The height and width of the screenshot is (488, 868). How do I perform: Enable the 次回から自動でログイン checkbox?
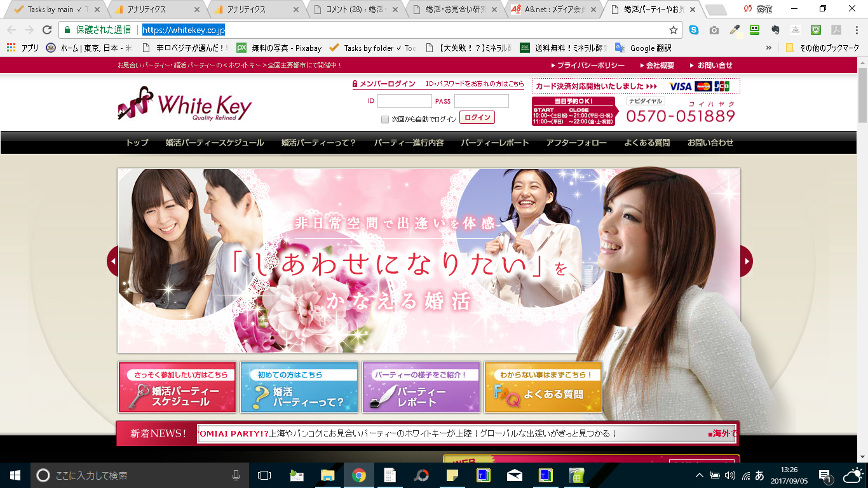[385, 119]
